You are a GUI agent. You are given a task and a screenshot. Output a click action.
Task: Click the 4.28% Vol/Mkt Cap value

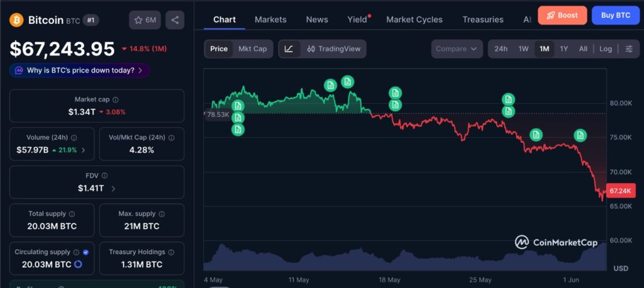click(x=142, y=150)
